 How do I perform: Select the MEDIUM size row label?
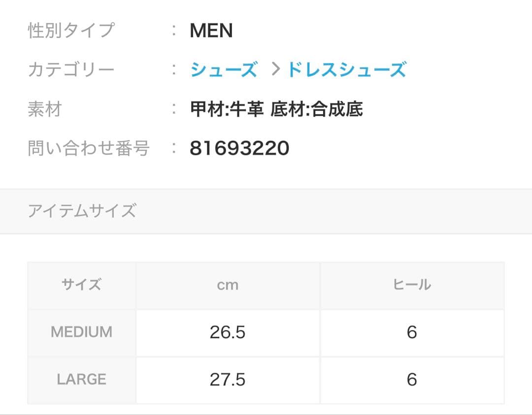point(80,332)
